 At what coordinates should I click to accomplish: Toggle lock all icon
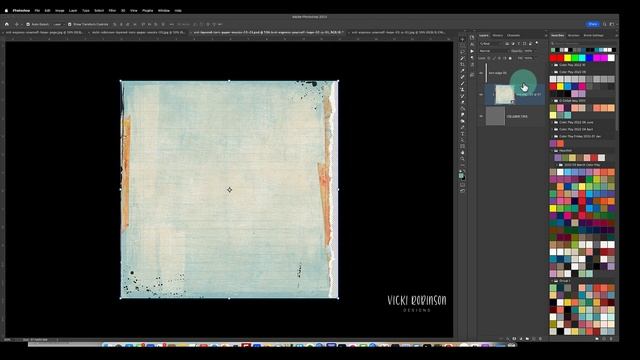[x=510, y=58]
